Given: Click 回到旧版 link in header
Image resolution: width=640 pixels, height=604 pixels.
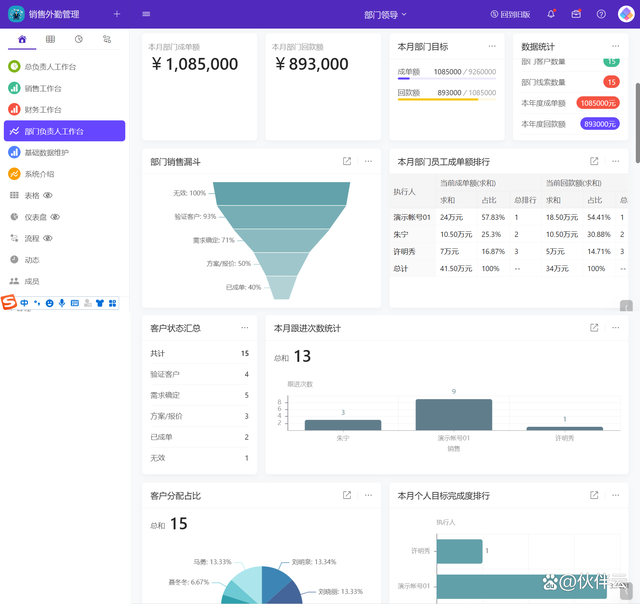Looking at the screenshot, I should (x=511, y=14).
